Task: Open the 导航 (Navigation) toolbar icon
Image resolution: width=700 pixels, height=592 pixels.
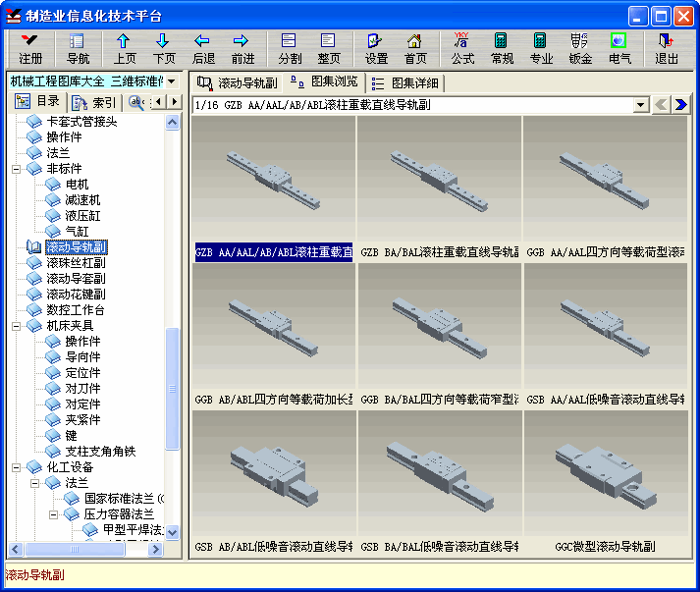Action: (78, 48)
